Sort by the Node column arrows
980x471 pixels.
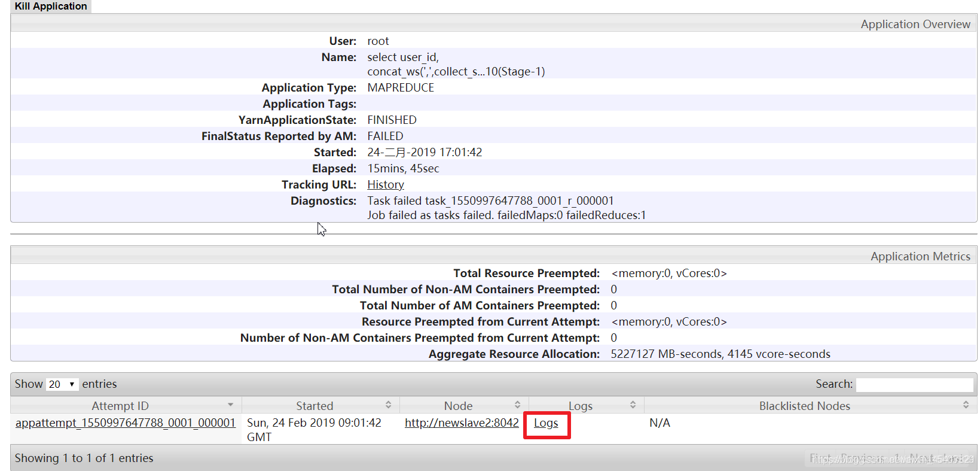518,405
